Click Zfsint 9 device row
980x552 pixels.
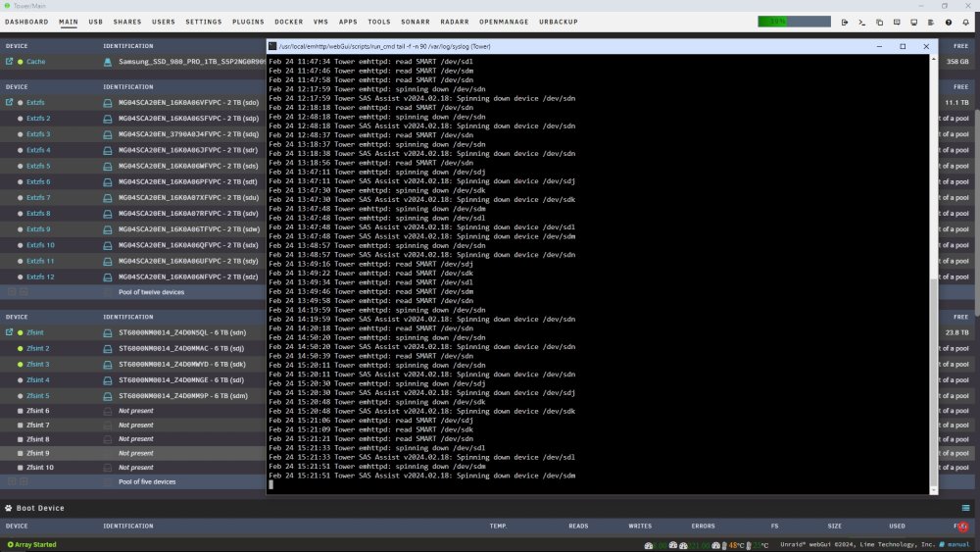point(132,453)
